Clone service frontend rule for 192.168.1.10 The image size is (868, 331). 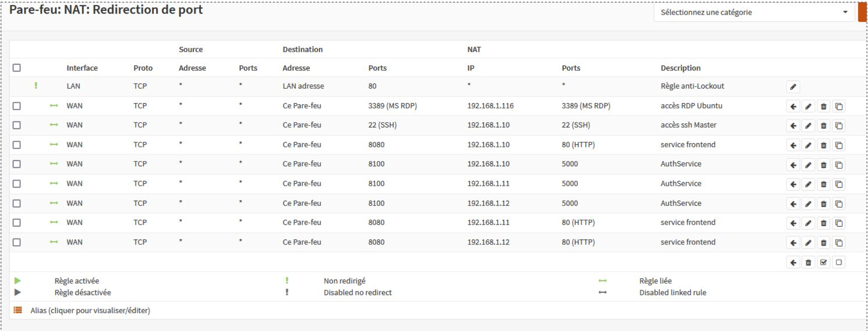pyautogui.click(x=839, y=145)
